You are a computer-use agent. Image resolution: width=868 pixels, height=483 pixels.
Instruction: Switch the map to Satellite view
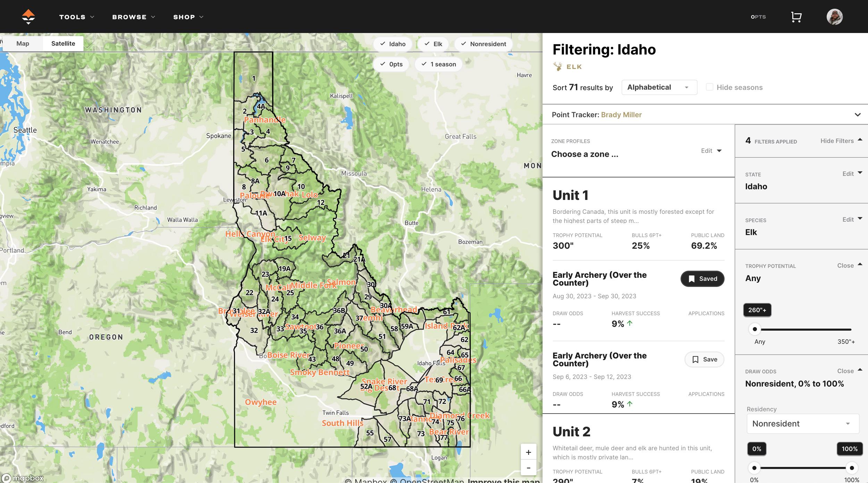pos(63,43)
